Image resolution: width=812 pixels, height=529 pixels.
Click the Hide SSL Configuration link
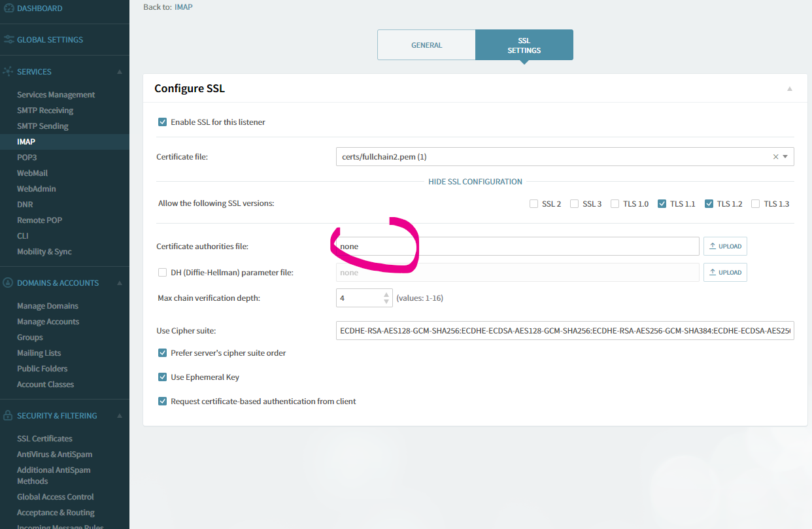click(x=475, y=182)
